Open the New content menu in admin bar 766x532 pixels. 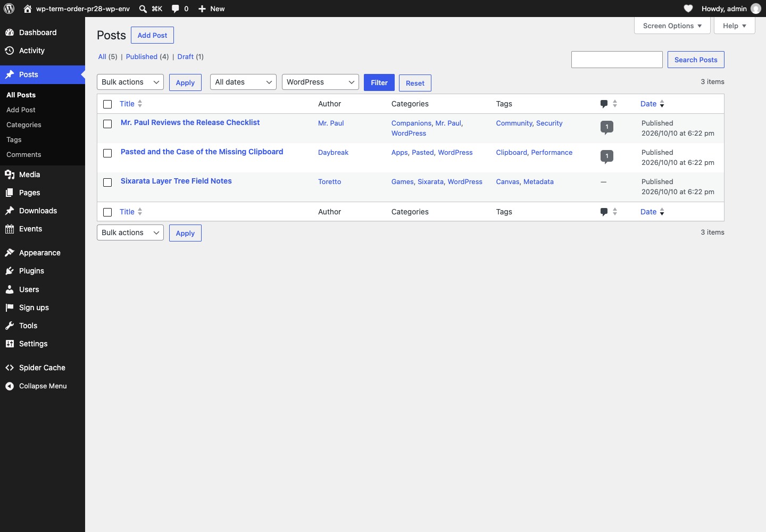(x=211, y=9)
